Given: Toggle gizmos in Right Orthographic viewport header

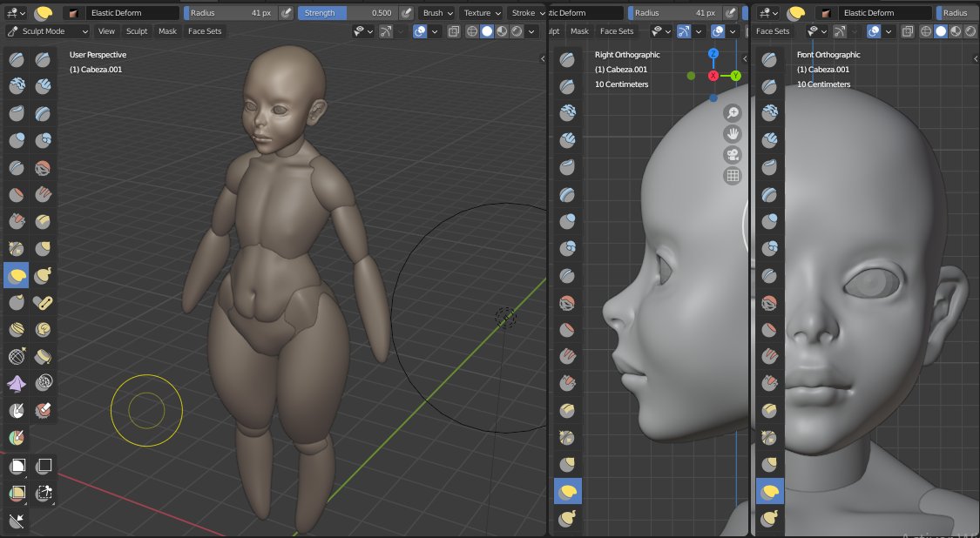Looking at the screenshot, I should [684, 31].
